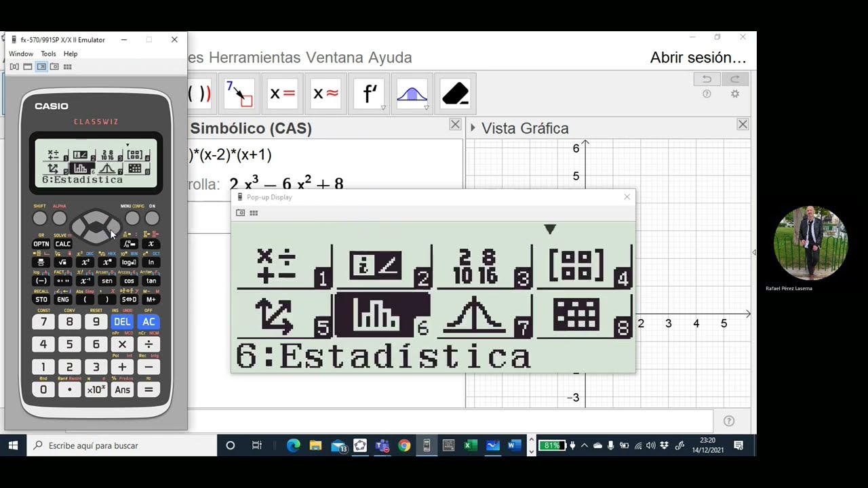This screenshot has width=868, height=488.
Task: Click the input bar help icon
Action: (729, 421)
